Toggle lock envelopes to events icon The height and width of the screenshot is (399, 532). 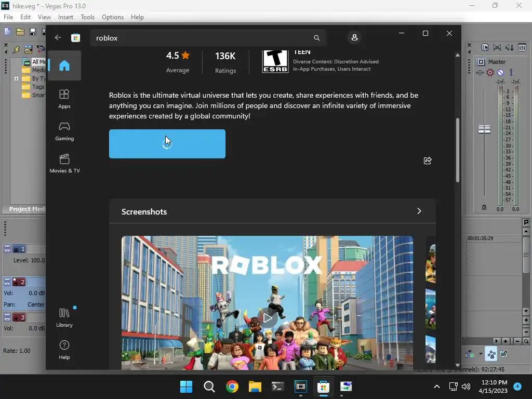[x=504, y=354]
